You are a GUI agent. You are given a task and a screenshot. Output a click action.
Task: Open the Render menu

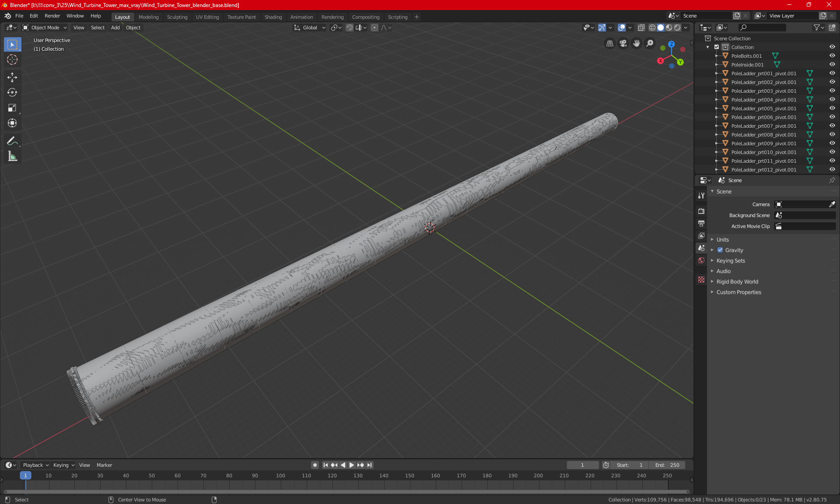pos(52,16)
